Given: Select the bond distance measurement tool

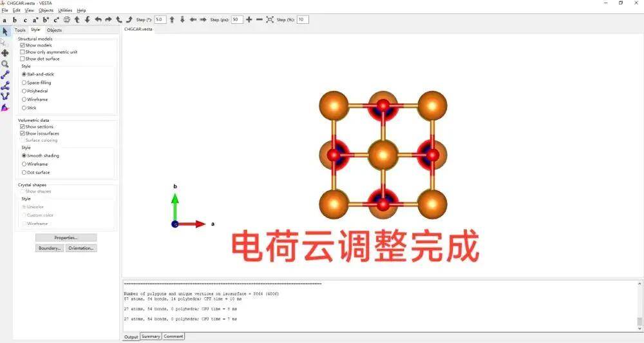Looking at the screenshot, I should (x=5, y=75).
